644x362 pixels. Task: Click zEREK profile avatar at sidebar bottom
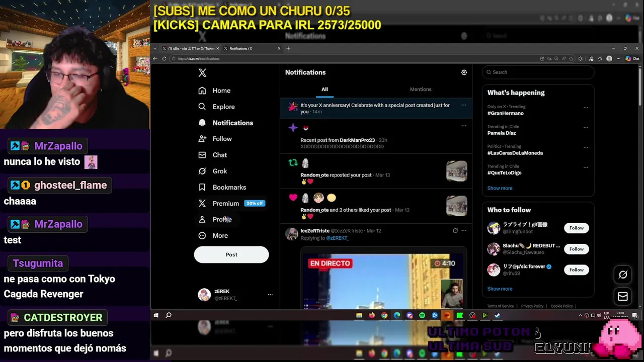coord(204,295)
